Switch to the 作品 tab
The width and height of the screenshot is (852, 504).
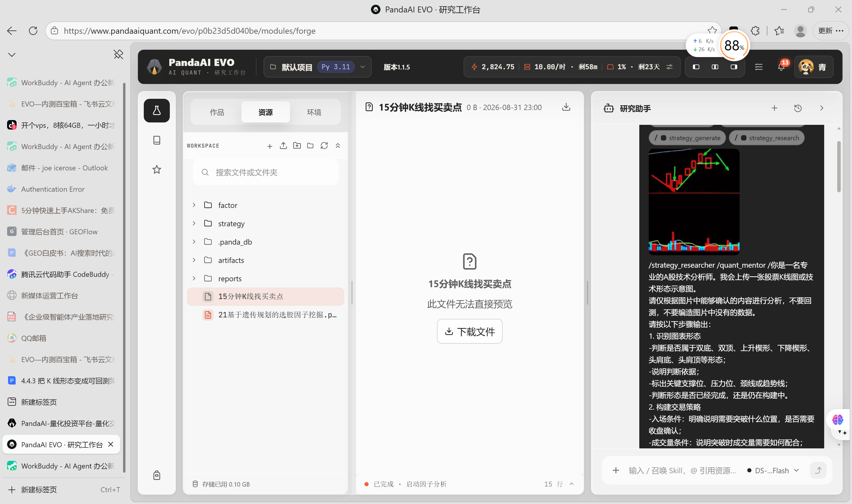pos(217,112)
